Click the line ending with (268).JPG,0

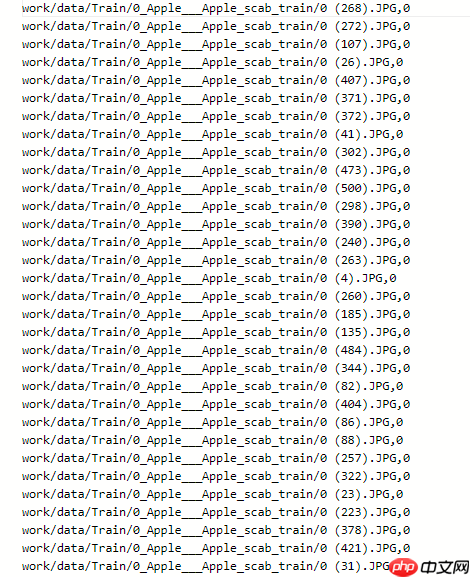pos(216,8)
